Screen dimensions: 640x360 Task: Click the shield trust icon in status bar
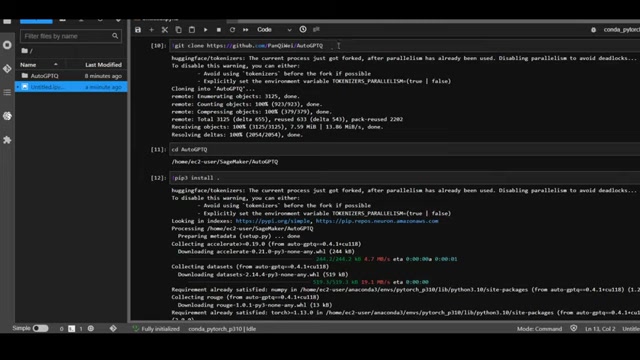(x=573, y=328)
